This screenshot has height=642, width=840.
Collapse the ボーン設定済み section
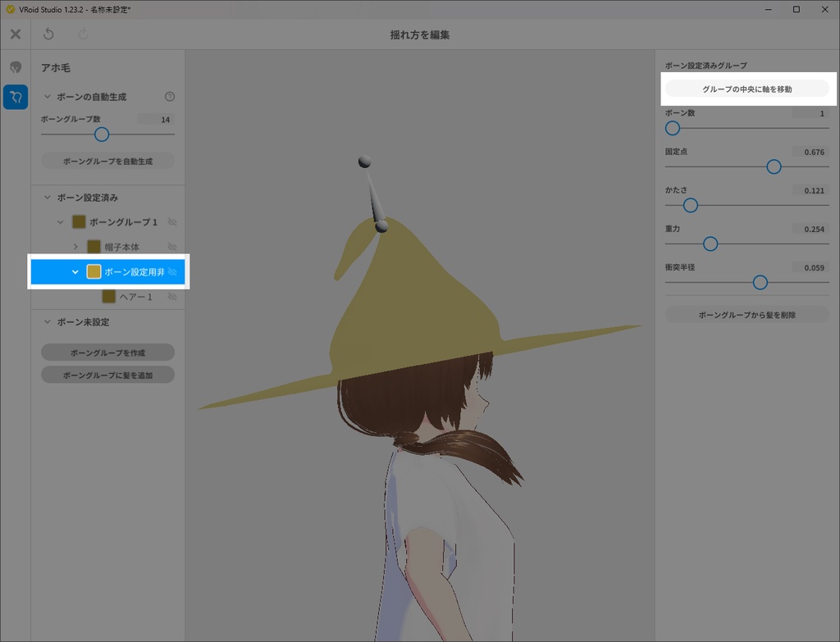point(47,198)
